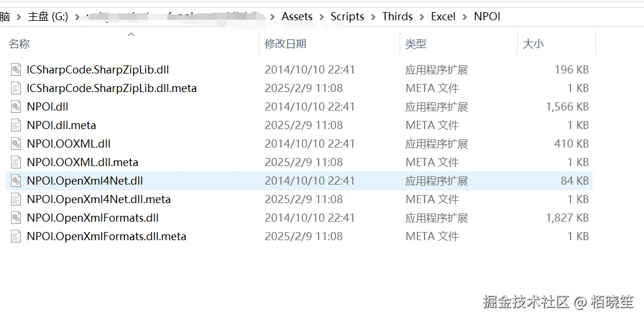
Task: Navigate to 主盘 (G:) in the breadcrumb
Action: 47,17
